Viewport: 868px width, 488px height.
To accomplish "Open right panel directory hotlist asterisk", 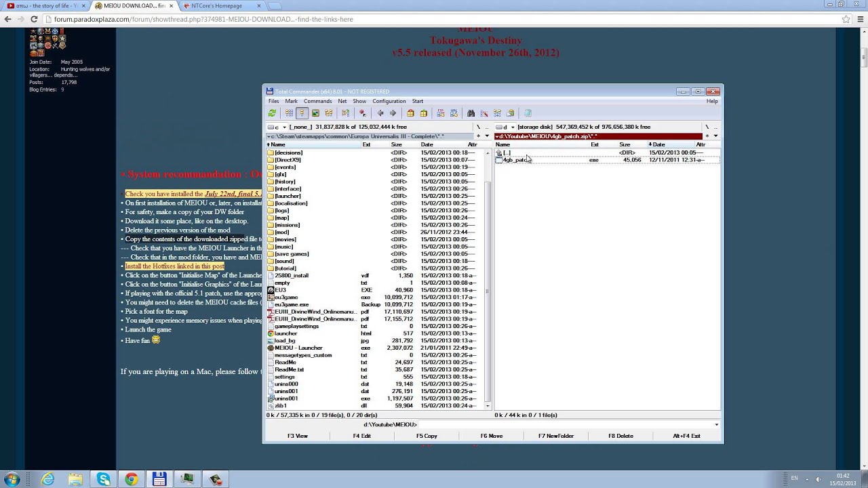I will 707,136.
